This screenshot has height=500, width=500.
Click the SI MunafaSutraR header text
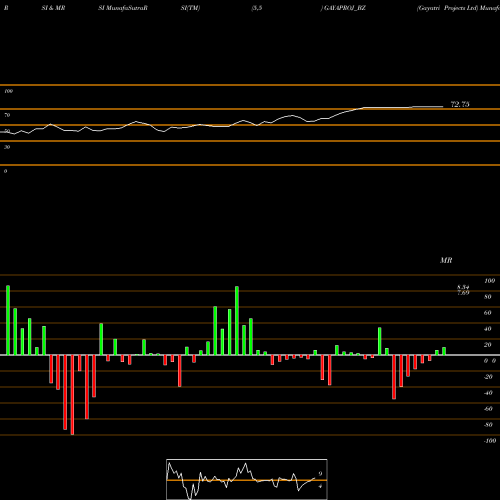tap(123, 8)
